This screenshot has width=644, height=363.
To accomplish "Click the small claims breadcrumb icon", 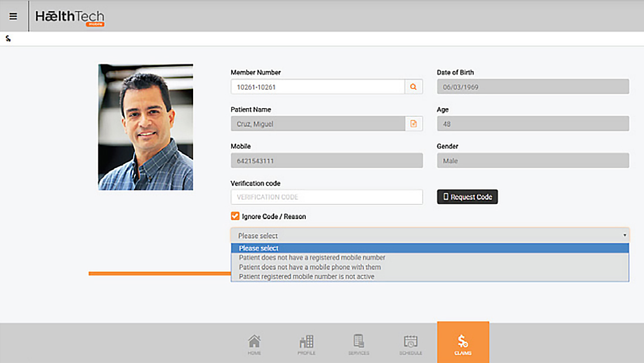I will 8,39.
